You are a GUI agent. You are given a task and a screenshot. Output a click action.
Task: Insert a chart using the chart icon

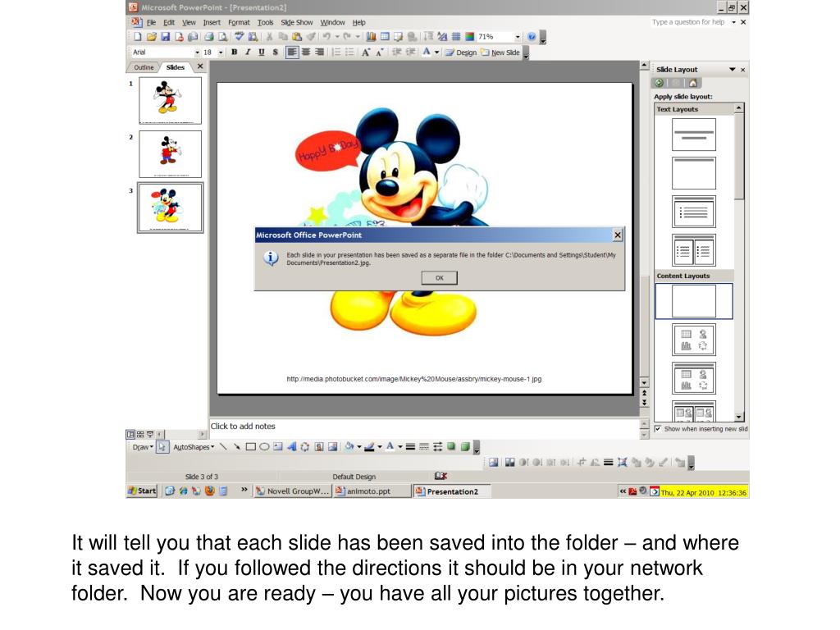tap(371, 37)
